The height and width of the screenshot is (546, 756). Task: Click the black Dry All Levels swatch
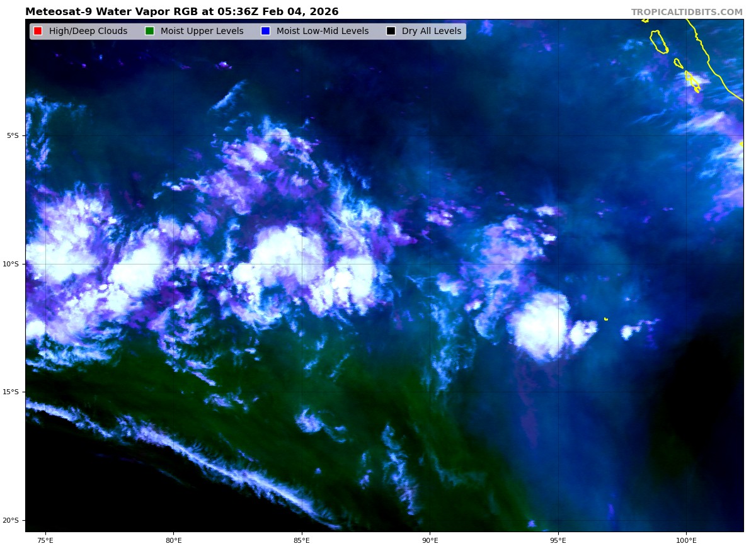coord(391,31)
